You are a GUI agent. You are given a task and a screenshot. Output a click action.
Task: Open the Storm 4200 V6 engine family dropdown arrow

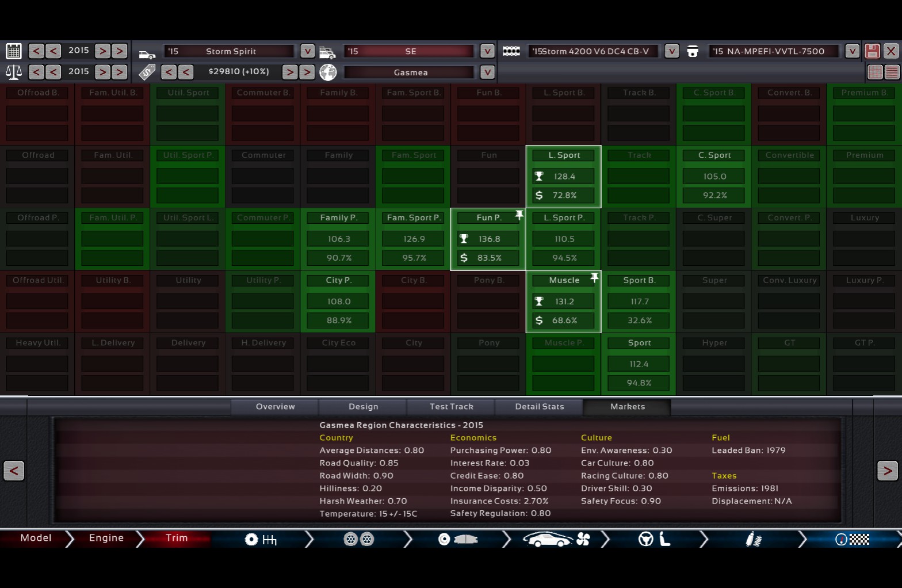(671, 51)
